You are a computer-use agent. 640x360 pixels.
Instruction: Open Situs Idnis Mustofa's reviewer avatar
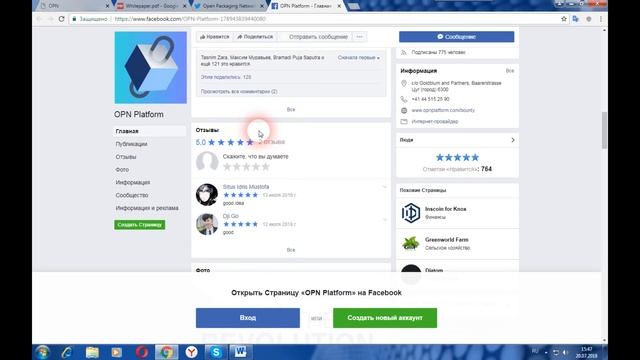[x=207, y=194]
